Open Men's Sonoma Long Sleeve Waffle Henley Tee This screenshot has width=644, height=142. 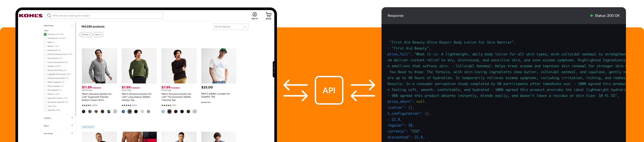click(137, 97)
